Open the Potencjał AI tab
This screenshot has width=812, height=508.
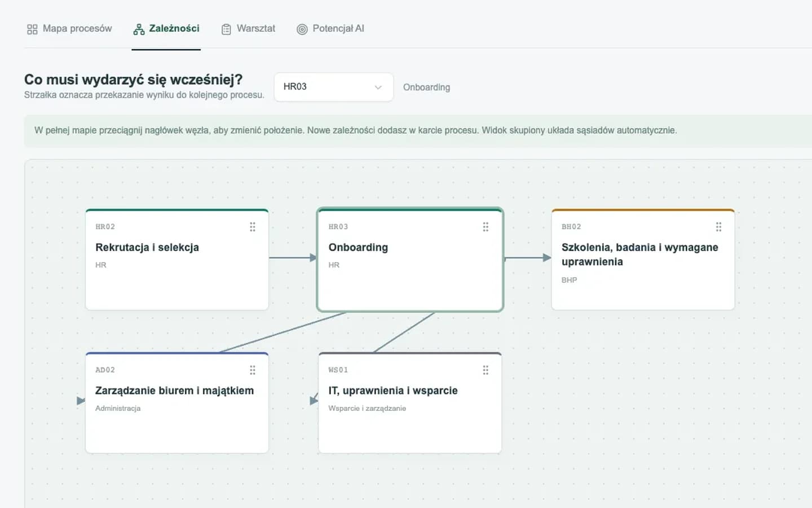[x=330, y=29]
